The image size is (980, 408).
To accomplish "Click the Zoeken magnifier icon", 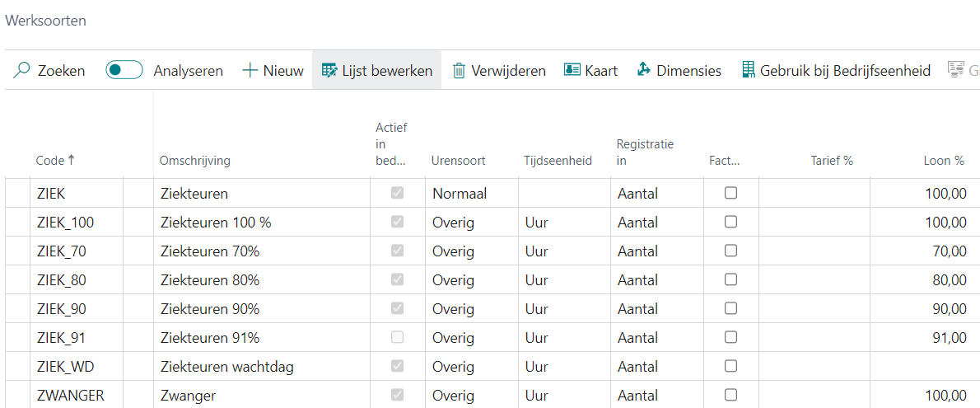I will (x=21, y=71).
